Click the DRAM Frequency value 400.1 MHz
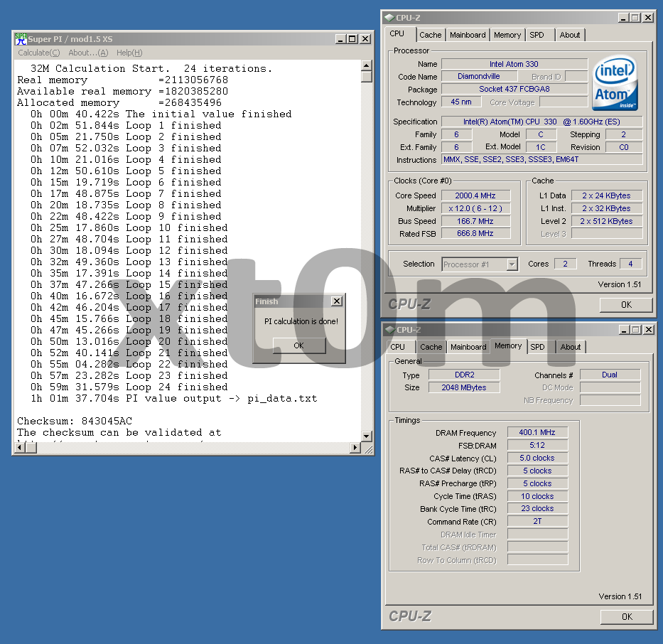 coord(537,433)
